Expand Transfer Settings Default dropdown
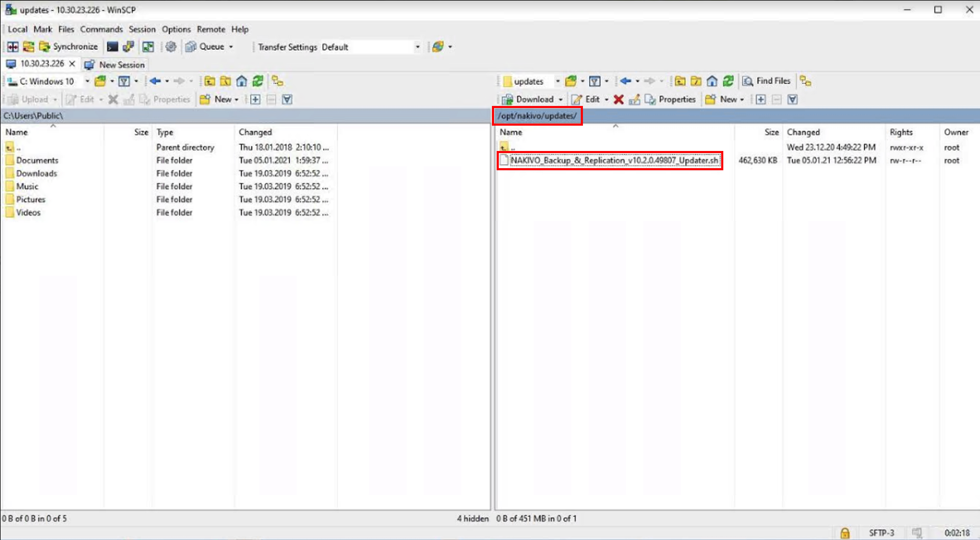The image size is (980, 540). click(x=417, y=47)
